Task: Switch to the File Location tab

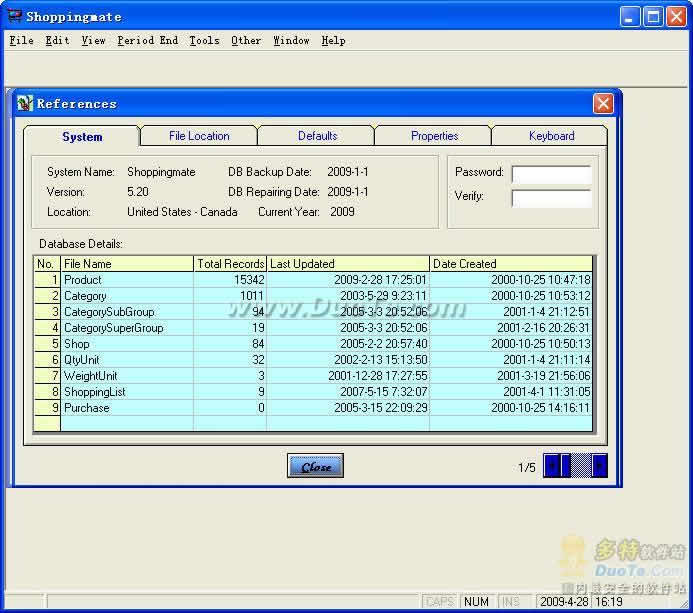Action: point(199,136)
